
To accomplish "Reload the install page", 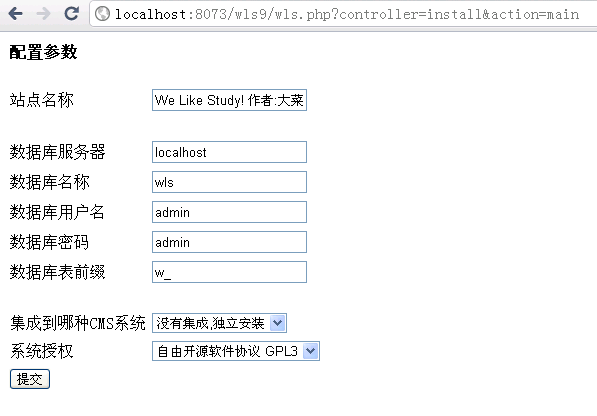I will [x=71, y=14].
